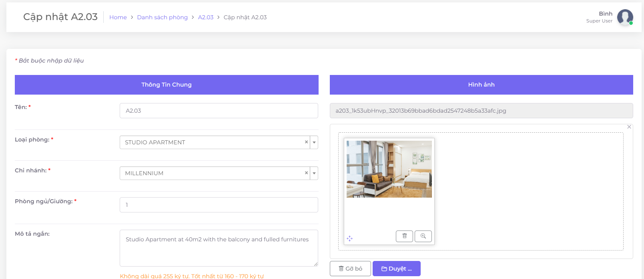Screen dimensions: 644x279
Task: Clear the MILLENNIUM branch selection
Action: 306,173
